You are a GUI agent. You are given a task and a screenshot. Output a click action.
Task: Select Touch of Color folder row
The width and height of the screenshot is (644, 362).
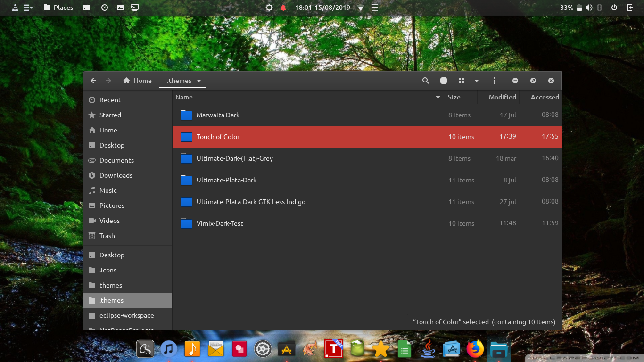[x=367, y=137]
